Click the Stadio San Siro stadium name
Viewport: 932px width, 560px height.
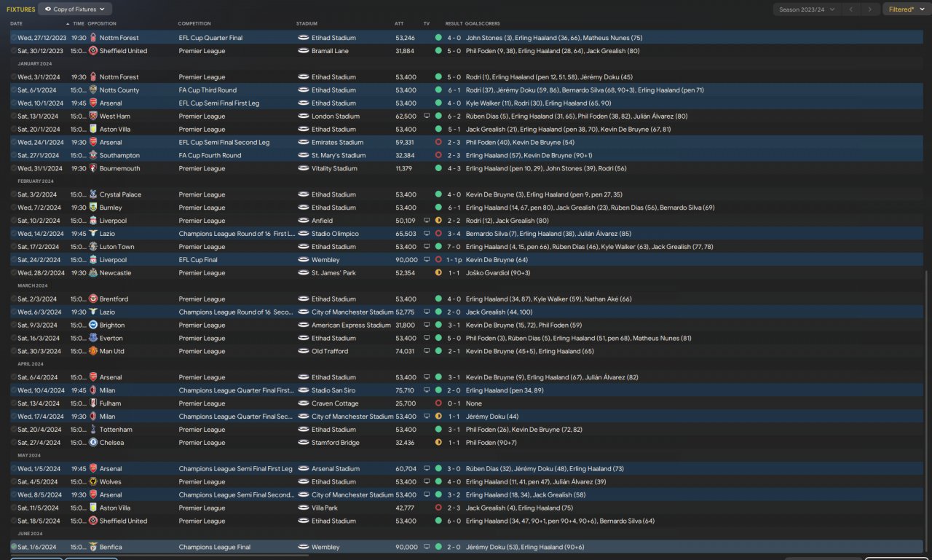pyautogui.click(x=336, y=390)
